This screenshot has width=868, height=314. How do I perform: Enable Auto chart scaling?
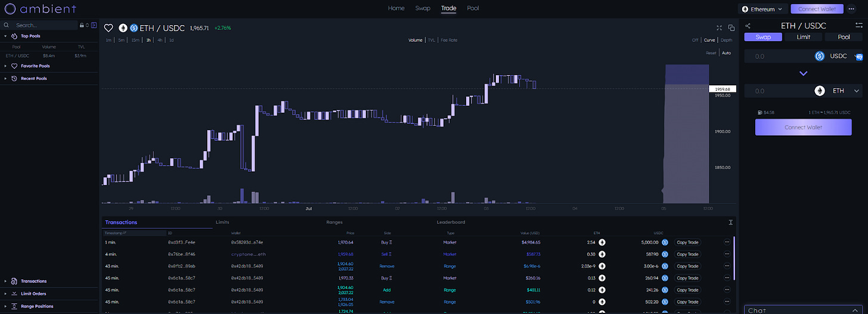coord(726,53)
